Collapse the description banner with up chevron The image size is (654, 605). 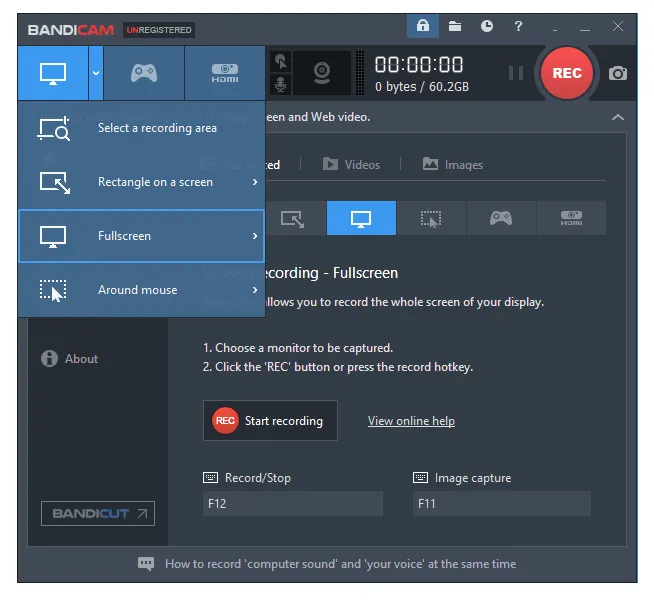[x=618, y=118]
